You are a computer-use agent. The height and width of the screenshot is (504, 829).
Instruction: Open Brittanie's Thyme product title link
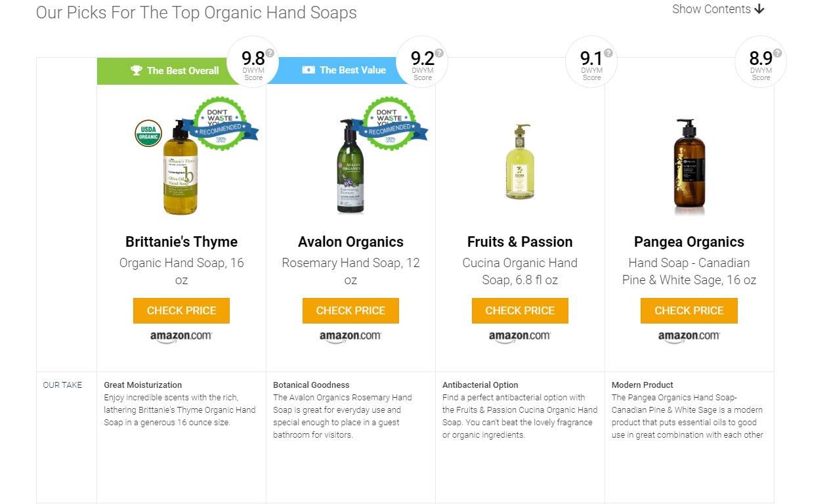(x=181, y=241)
